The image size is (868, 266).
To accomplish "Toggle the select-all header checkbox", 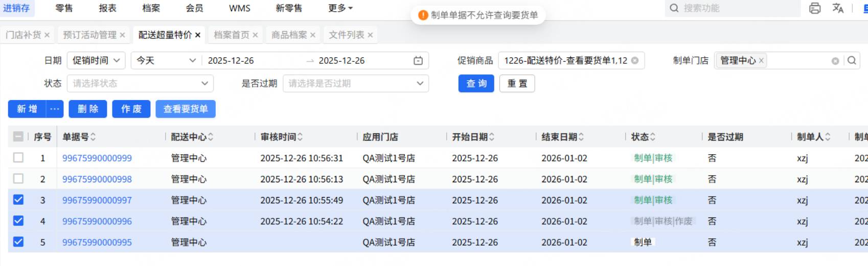I will coord(18,137).
